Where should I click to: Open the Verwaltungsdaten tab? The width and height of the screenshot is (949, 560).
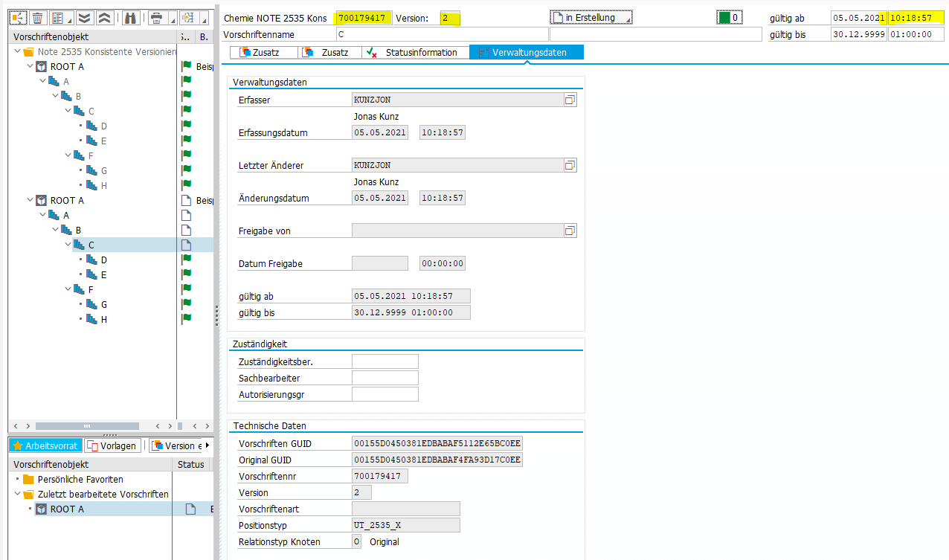pos(527,53)
